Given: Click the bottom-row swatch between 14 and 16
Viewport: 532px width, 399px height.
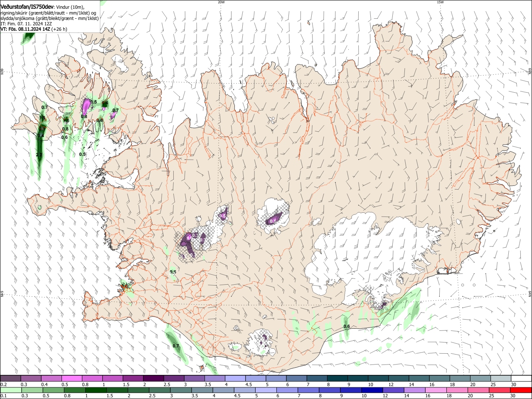Looking at the screenshot, I should [415, 390].
